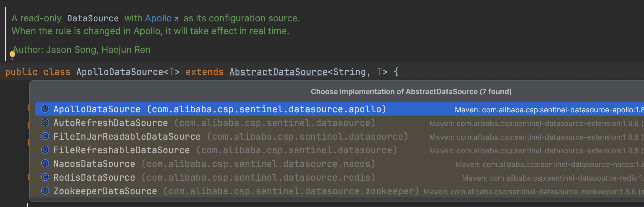Click the AutoRefreshDataSource abstract class icon
The height and width of the screenshot is (207, 644).
(x=45, y=123)
